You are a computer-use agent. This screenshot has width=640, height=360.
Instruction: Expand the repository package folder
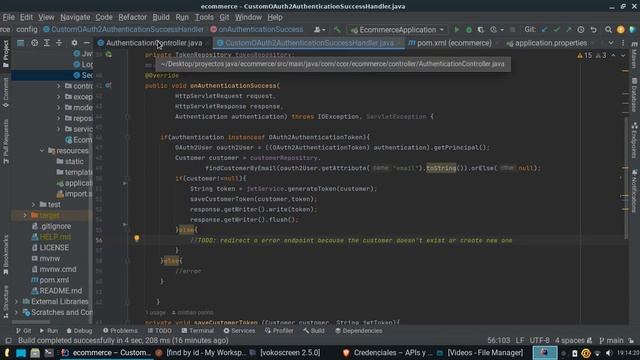(x=58, y=118)
